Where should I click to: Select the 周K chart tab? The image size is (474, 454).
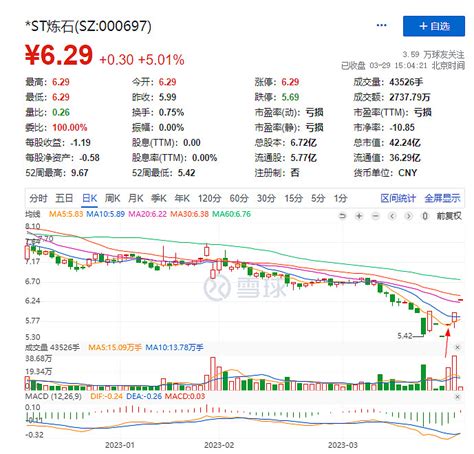[112, 198]
